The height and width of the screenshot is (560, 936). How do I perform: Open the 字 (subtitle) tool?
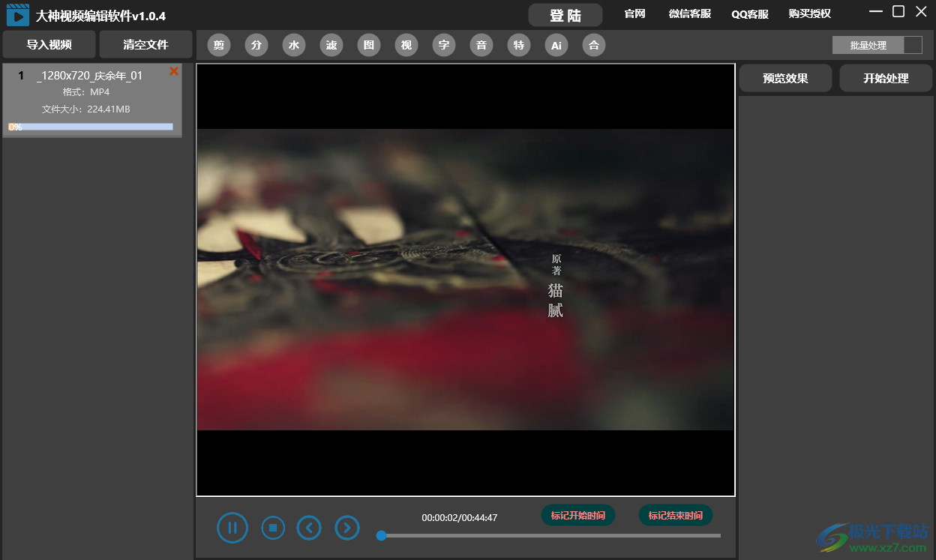[x=444, y=45]
